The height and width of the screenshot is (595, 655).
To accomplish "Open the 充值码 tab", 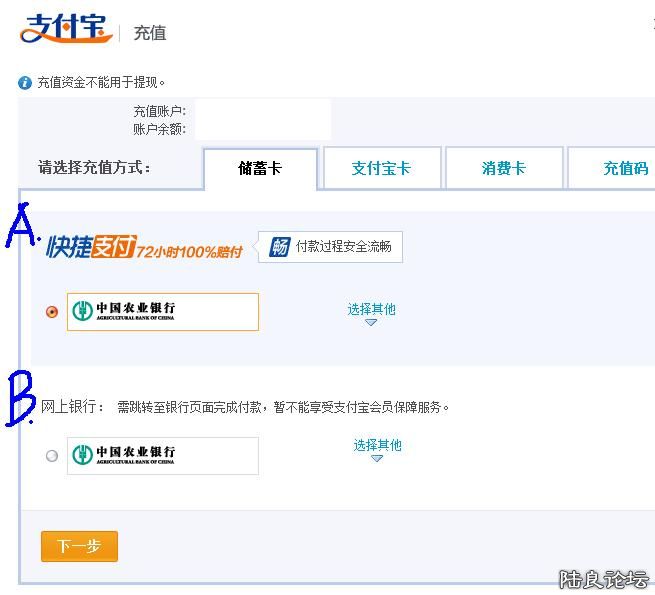I will [x=625, y=169].
